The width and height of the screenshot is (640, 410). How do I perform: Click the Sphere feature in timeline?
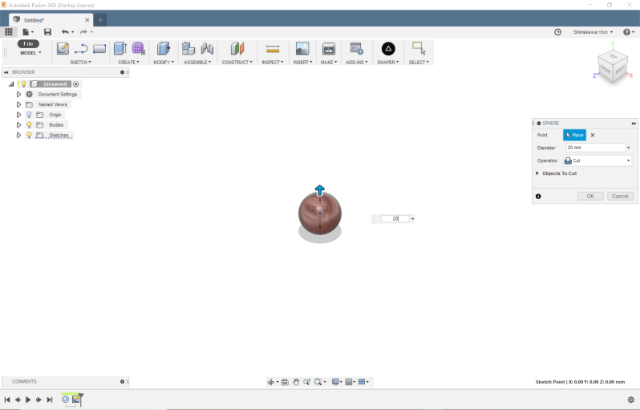[65, 399]
